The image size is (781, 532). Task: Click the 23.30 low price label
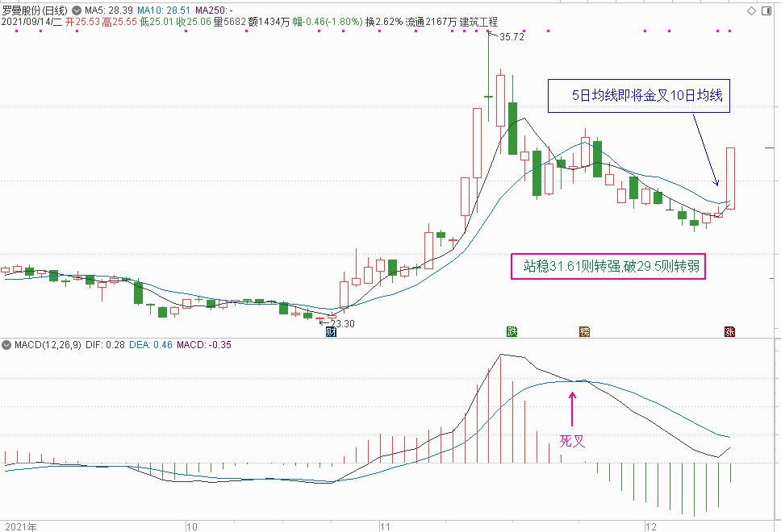(x=343, y=324)
